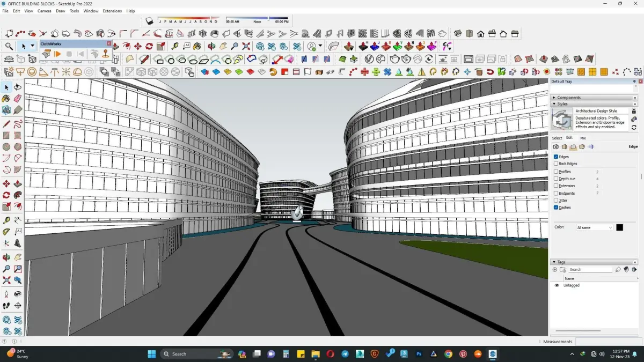Enable the Depth cue checkbox
Image resolution: width=644 pixels, height=362 pixels.
pos(556,179)
